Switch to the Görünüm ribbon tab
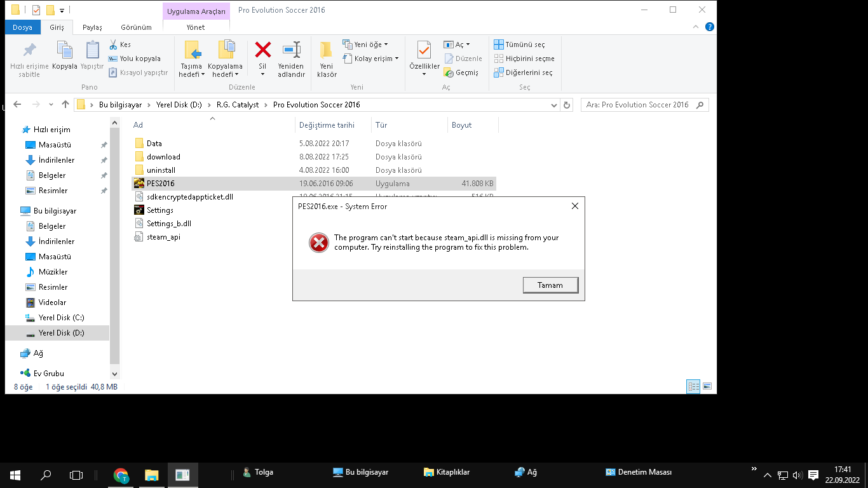Image resolution: width=868 pixels, height=488 pixels. point(136,27)
